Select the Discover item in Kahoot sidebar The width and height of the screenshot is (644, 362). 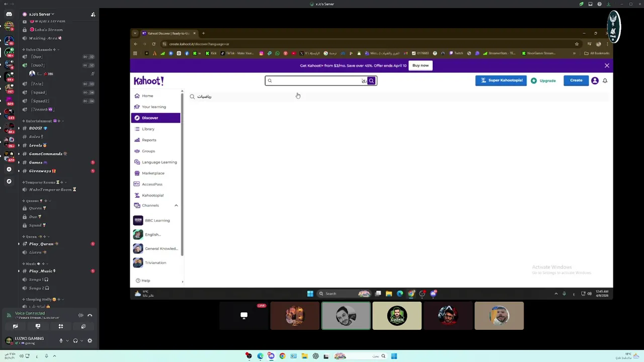pyautogui.click(x=155, y=118)
